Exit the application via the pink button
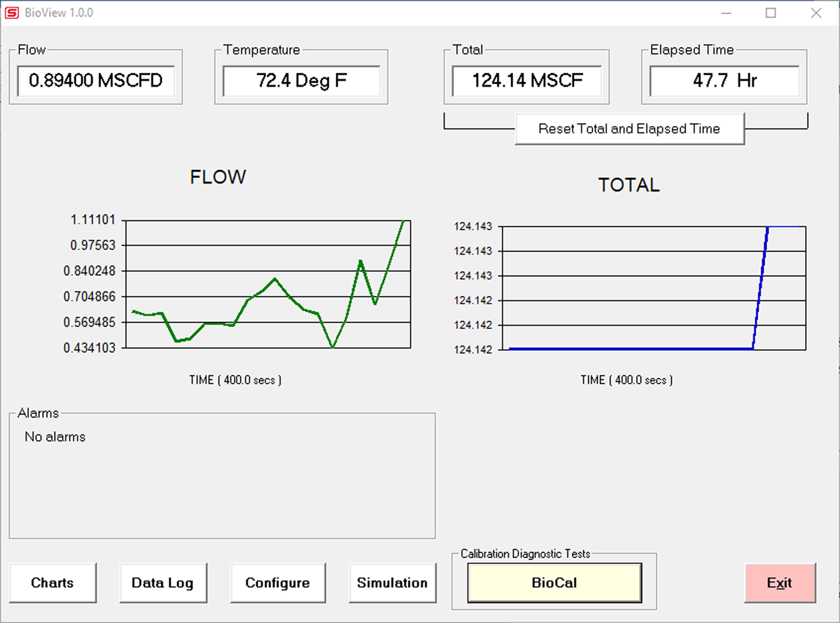 (779, 582)
